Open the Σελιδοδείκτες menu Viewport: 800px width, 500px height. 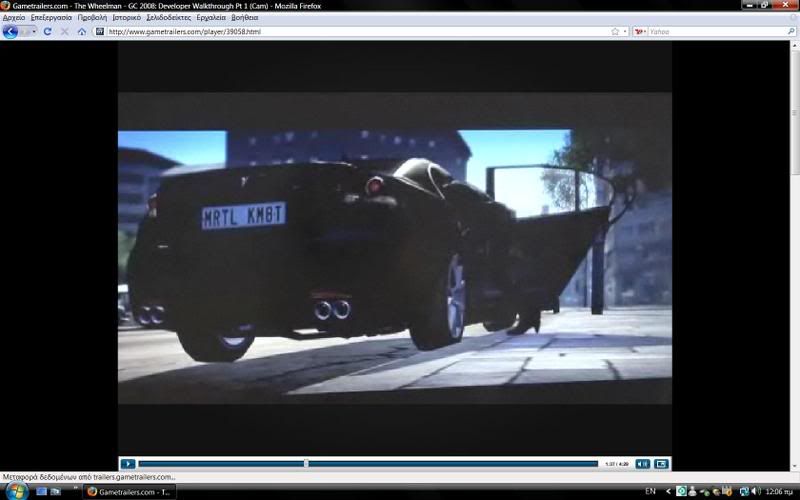point(168,17)
